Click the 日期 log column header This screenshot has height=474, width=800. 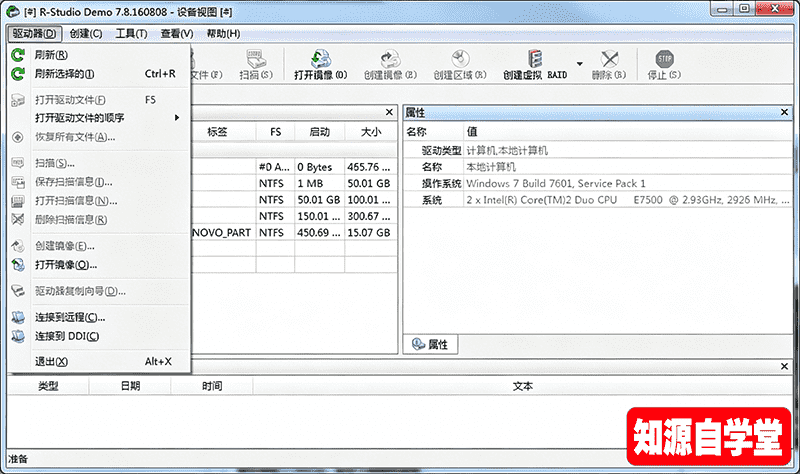pyautogui.click(x=131, y=386)
